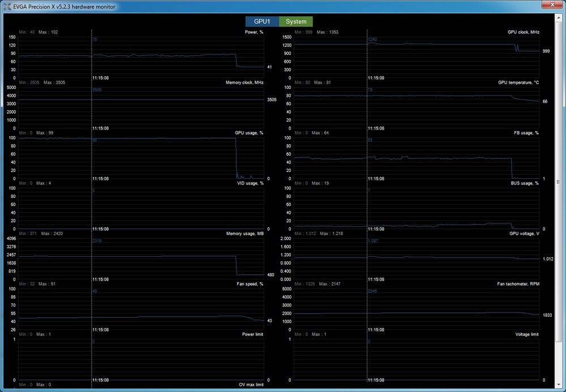Viewport: 566px width, 392px height.
Task: Click the current fan tachometer value "1833"
Action: [547, 315]
